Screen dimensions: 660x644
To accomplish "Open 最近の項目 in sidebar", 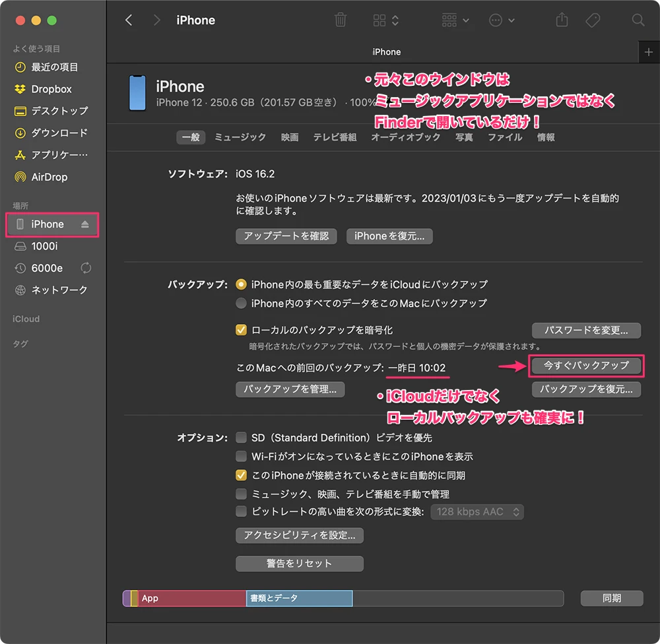I will 51,67.
